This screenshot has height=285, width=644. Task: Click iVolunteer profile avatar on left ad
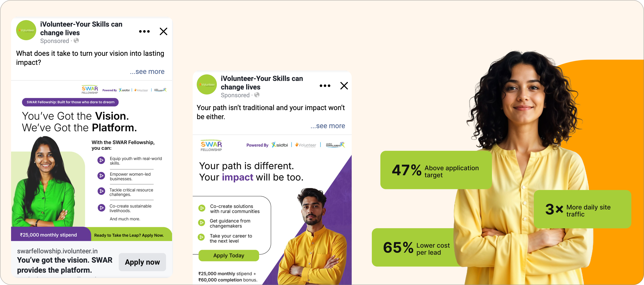(x=26, y=30)
